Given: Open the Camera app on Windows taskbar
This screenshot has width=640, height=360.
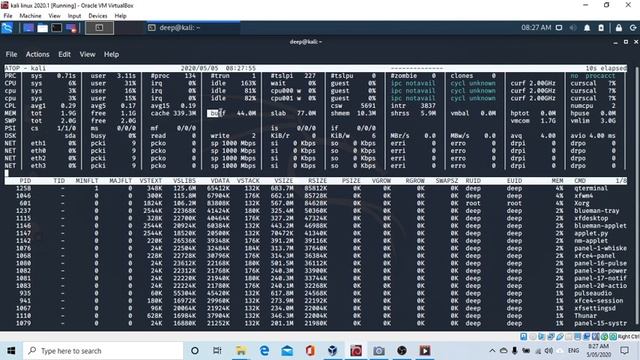Looking at the screenshot, I should pyautogui.click(x=379, y=351).
